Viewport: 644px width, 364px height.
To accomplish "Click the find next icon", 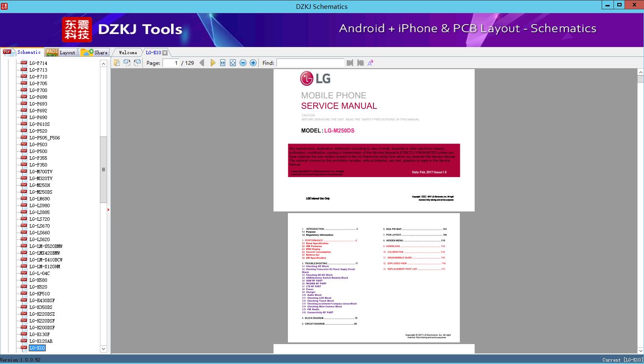I will (360, 63).
